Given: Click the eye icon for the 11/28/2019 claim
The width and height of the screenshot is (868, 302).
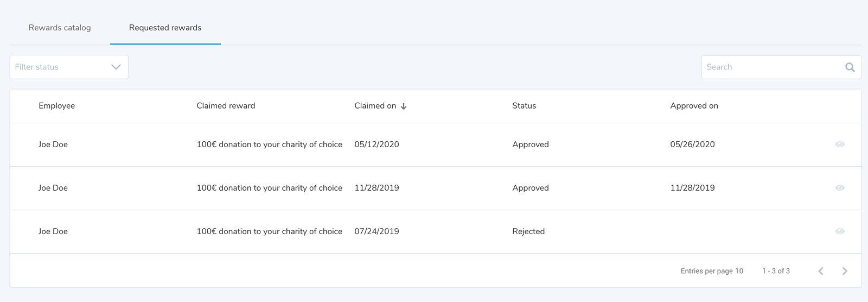Looking at the screenshot, I should 840,188.
